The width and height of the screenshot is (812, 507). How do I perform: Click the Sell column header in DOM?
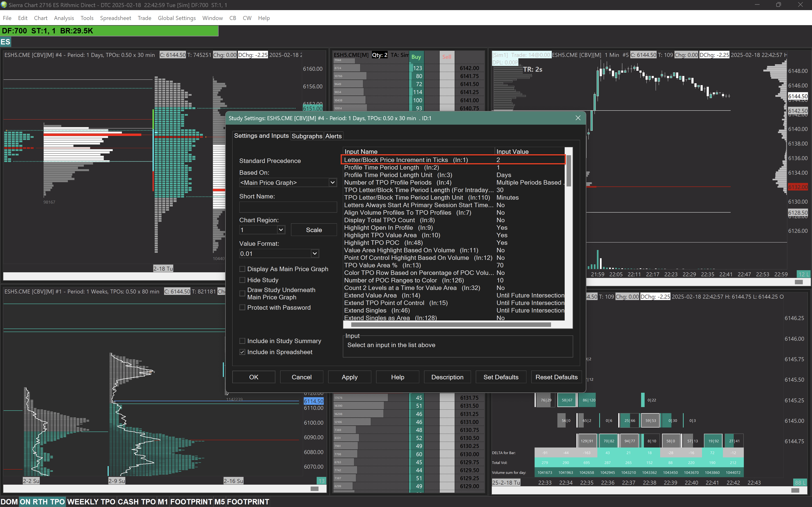tap(446, 57)
